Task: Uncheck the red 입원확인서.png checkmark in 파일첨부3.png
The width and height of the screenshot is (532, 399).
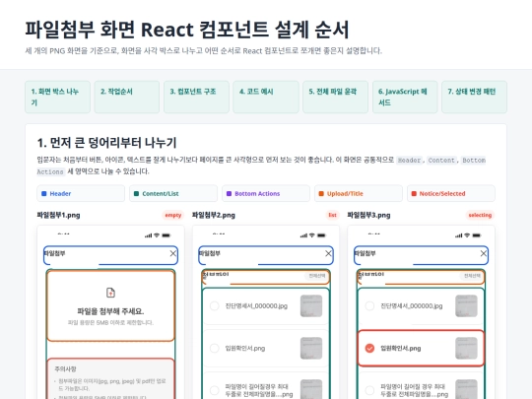Action: [x=369, y=348]
